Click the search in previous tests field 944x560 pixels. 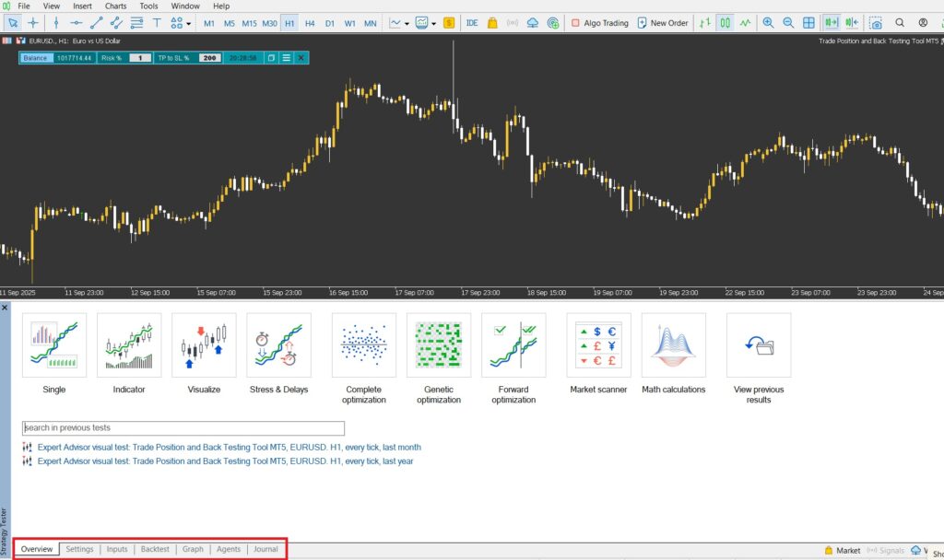click(183, 428)
